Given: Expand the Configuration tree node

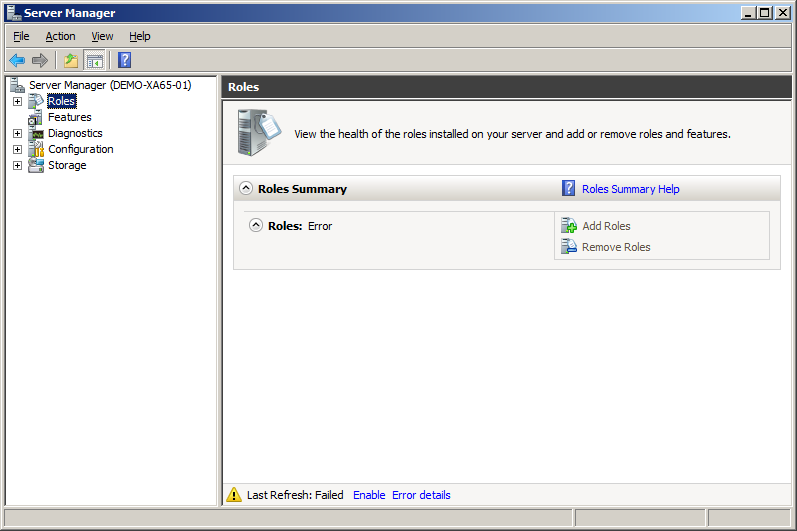Looking at the screenshot, I should (17, 149).
